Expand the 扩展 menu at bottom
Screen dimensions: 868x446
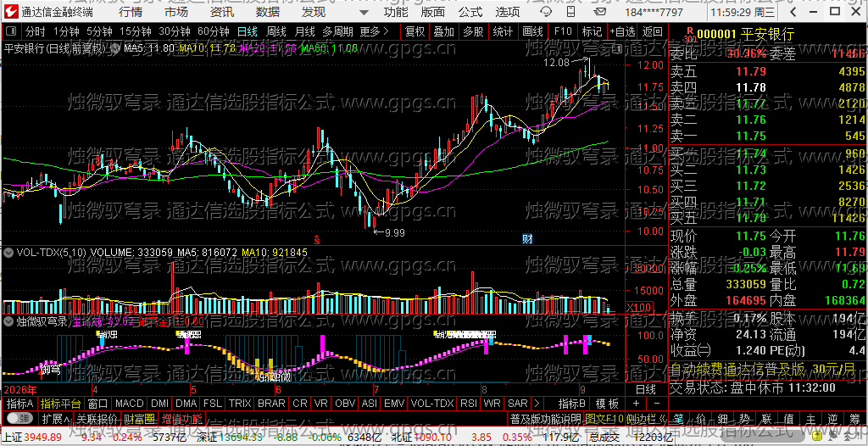pos(56,418)
